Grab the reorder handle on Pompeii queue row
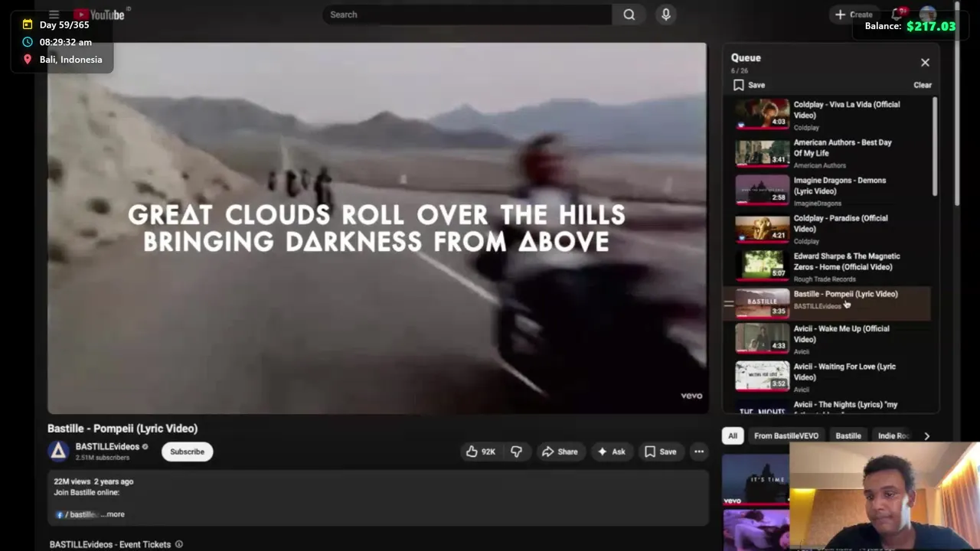This screenshot has height=551, width=980. (x=729, y=303)
